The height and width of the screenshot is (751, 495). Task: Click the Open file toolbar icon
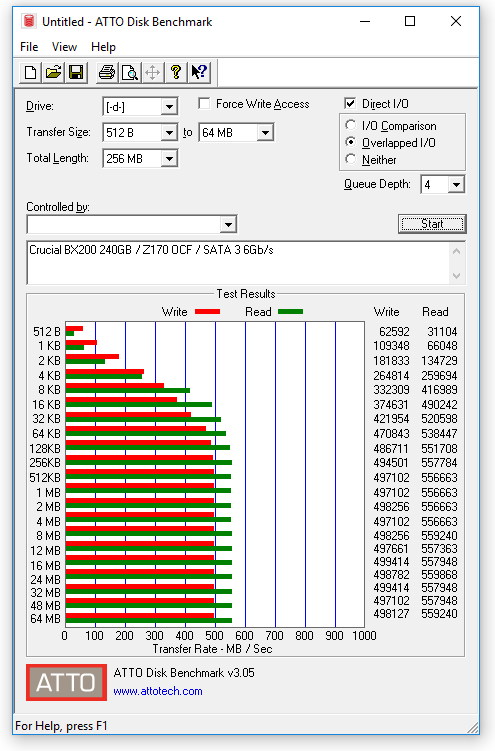(x=53, y=72)
